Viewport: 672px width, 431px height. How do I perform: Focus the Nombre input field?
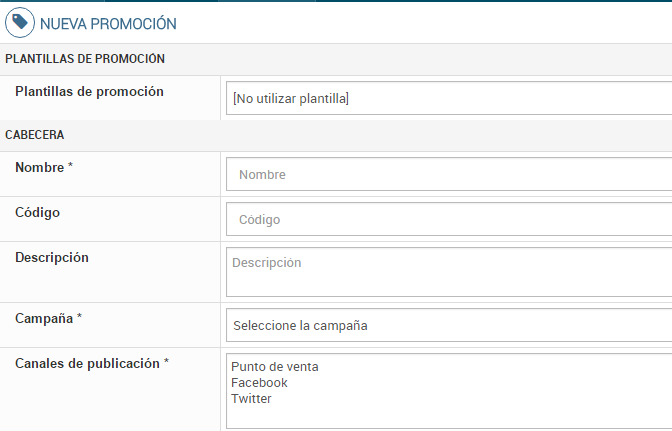click(448, 174)
